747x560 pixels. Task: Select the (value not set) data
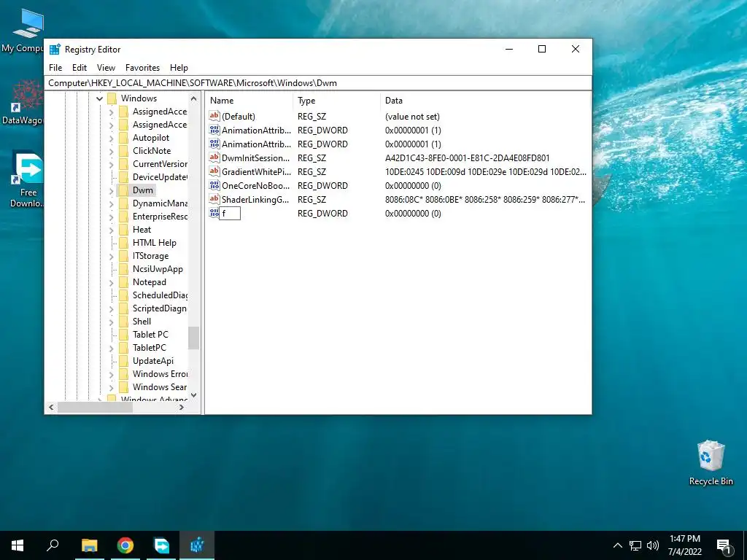click(x=412, y=116)
